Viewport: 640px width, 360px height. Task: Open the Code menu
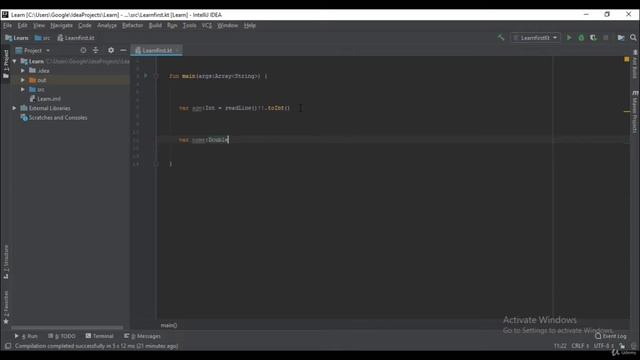(85, 25)
